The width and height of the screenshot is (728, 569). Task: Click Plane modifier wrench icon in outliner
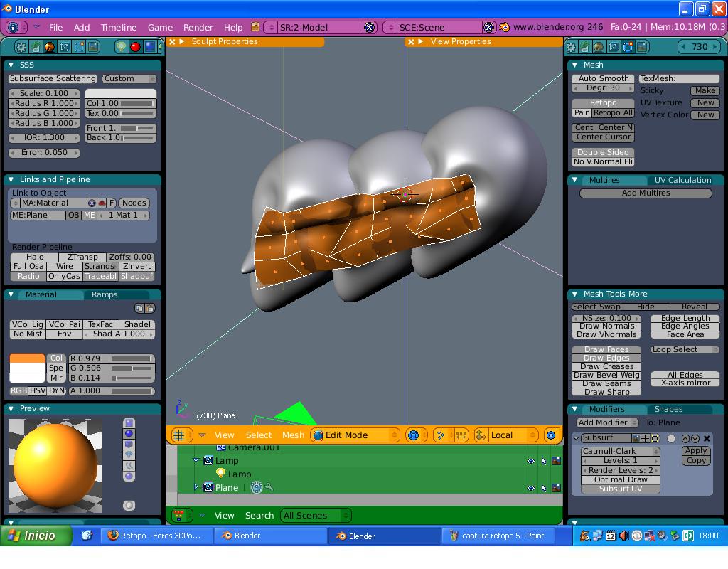click(x=269, y=487)
